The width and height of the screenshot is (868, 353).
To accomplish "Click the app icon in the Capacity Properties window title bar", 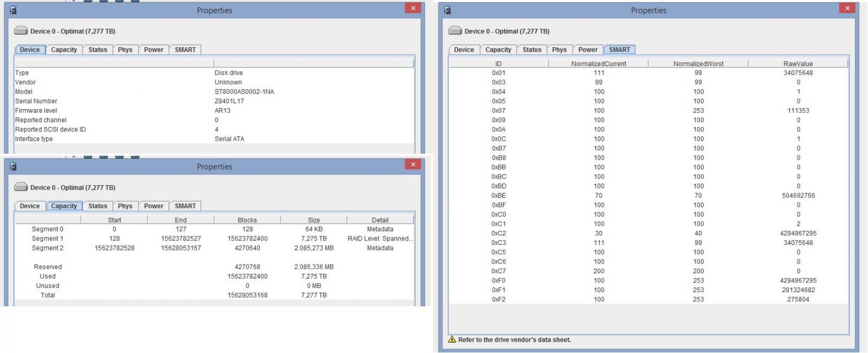I will tap(14, 167).
